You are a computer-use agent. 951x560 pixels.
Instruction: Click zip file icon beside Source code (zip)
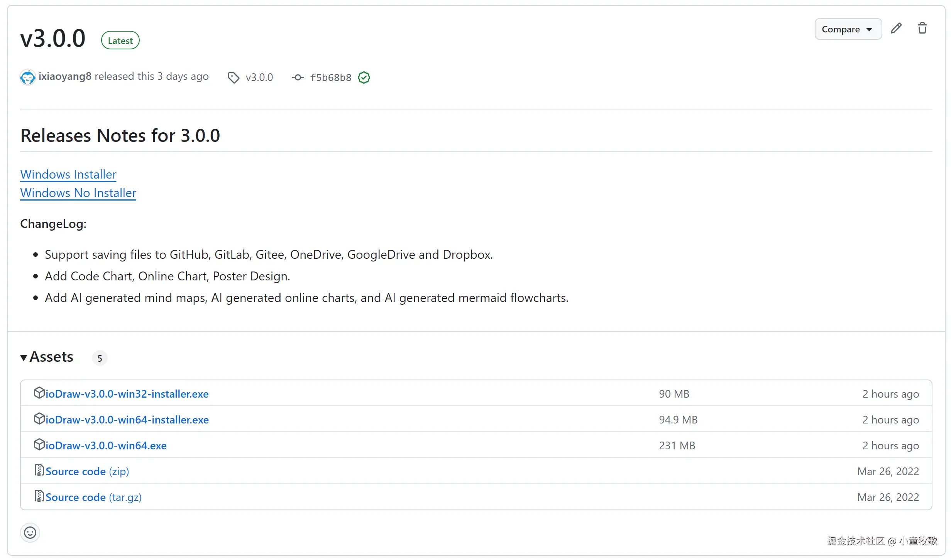pos(39,470)
